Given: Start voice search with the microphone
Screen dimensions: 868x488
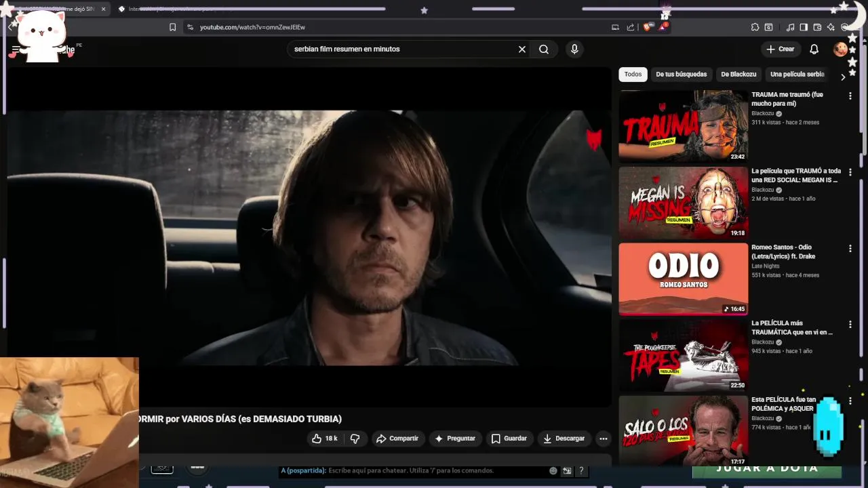Looking at the screenshot, I should tap(574, 49).
